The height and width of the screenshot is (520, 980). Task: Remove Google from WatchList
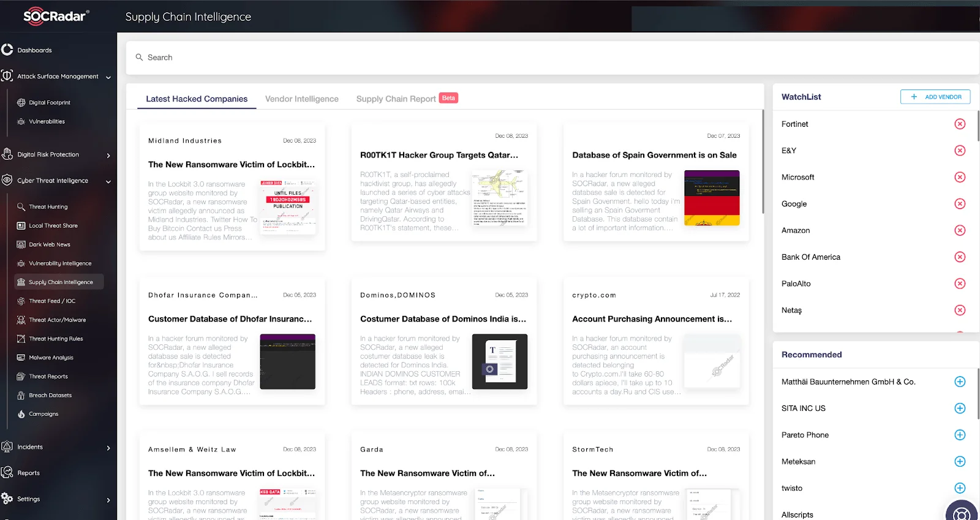pos(960,203)
